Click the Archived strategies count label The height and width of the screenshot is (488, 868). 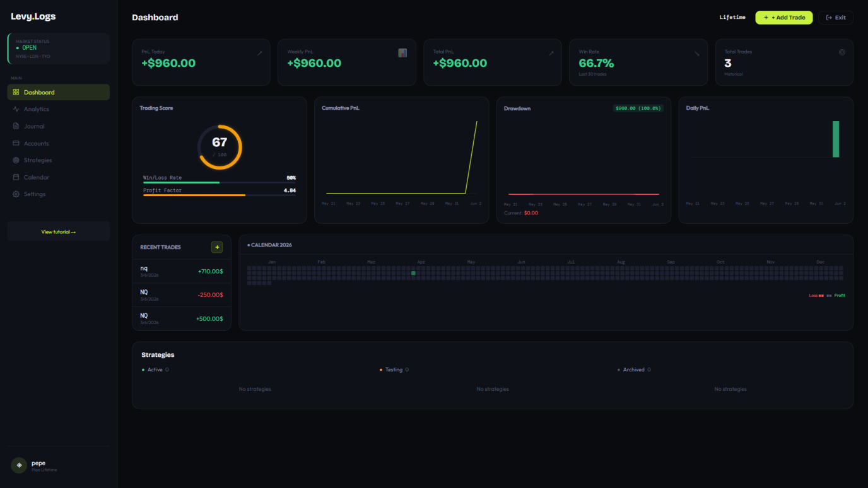[634, 369]
